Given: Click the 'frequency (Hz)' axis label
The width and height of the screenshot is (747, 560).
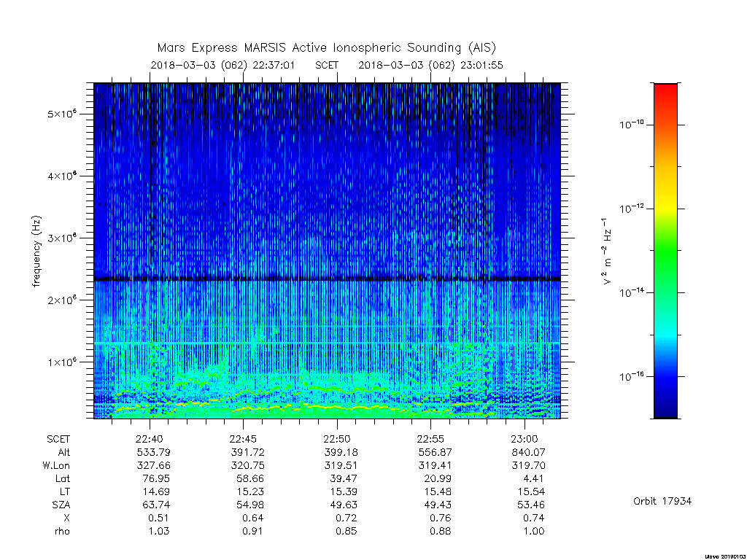Looking at the screenshot, I should [36, 252].
